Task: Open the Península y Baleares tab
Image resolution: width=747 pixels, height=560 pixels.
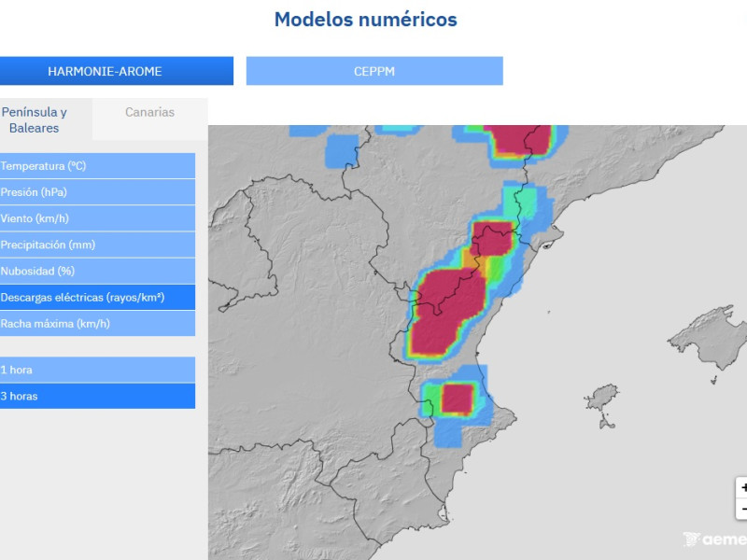Action: coord(35,119)
